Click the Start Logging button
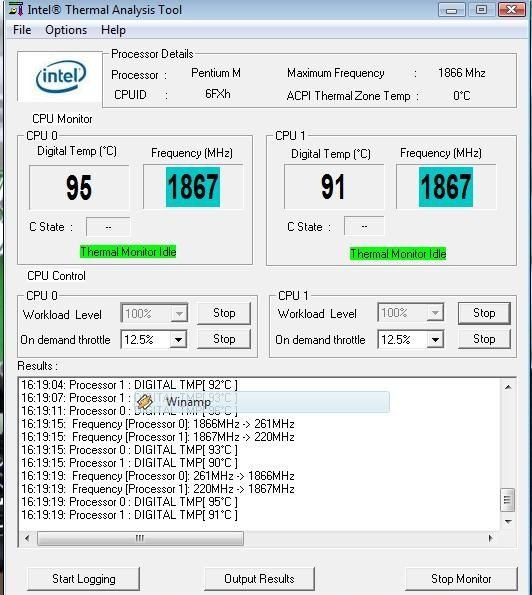The width and height of the screenshot is (532, 595). [83, 579]
